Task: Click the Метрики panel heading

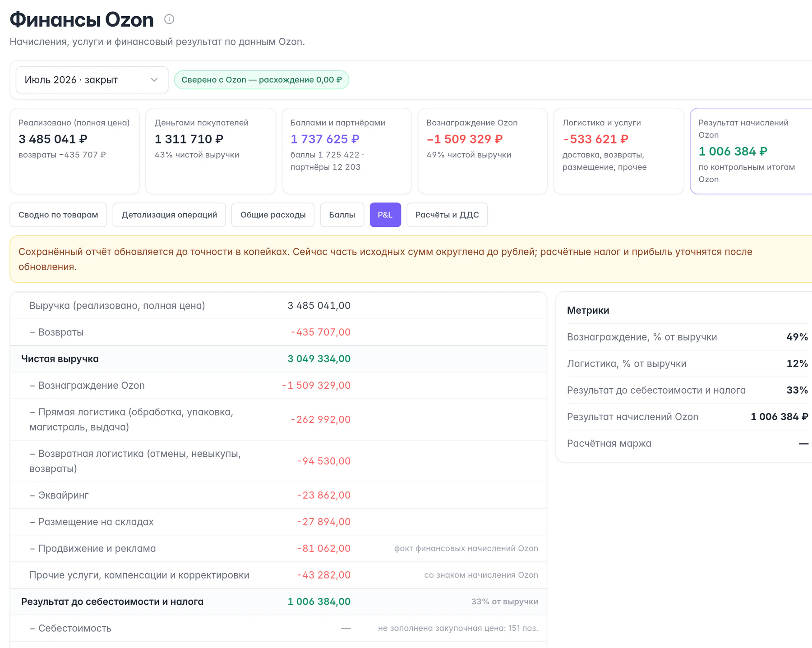Action: tap(588, 310)
